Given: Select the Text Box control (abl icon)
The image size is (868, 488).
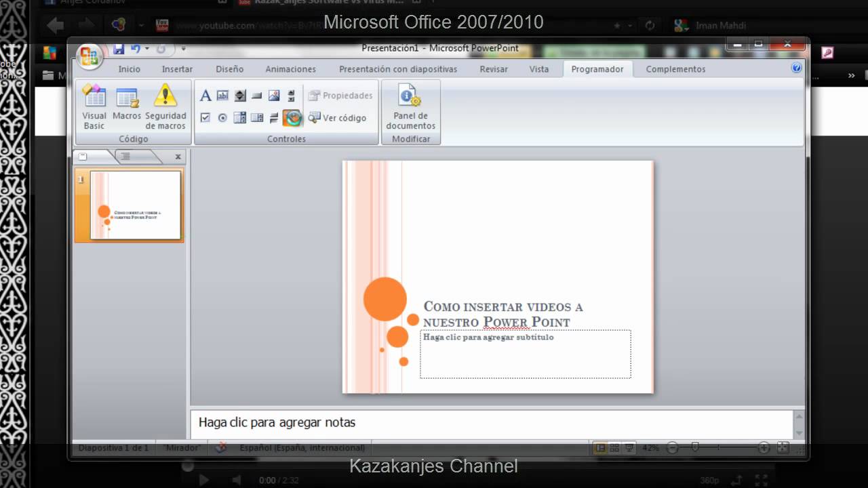Looking at the screenshot, I should (x=222, y=96).
